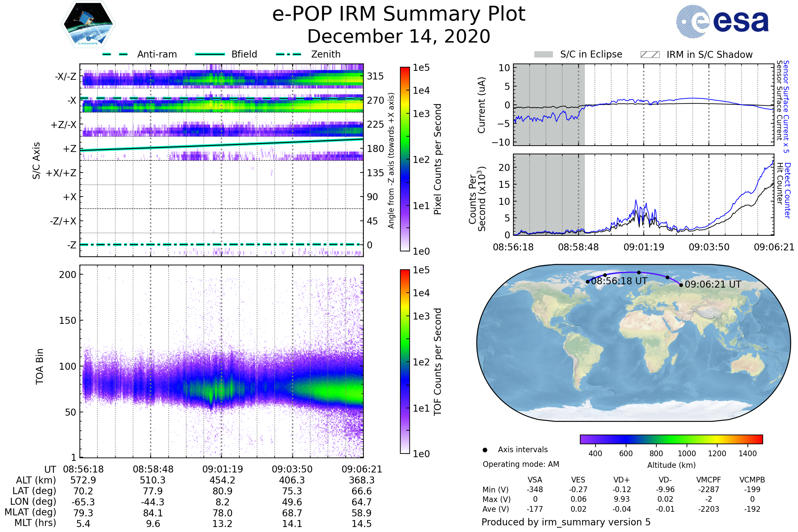This screenshot has width=798, height=532.
Task: Click the Altitude (km) horizontal colorbar
Action: coord(671,439)
